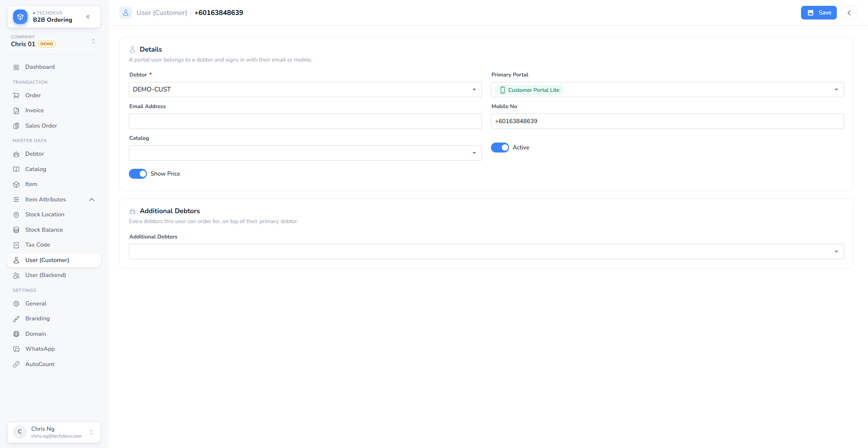This screenshot has height=448, width=868.
Task: Click the Customer Portal Lite tag
Action: coord(529,90)
